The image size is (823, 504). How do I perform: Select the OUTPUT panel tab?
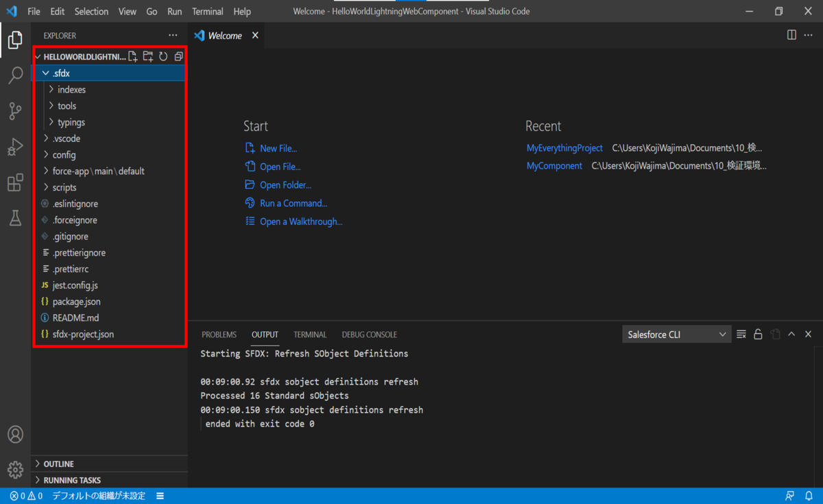point(265,335)
